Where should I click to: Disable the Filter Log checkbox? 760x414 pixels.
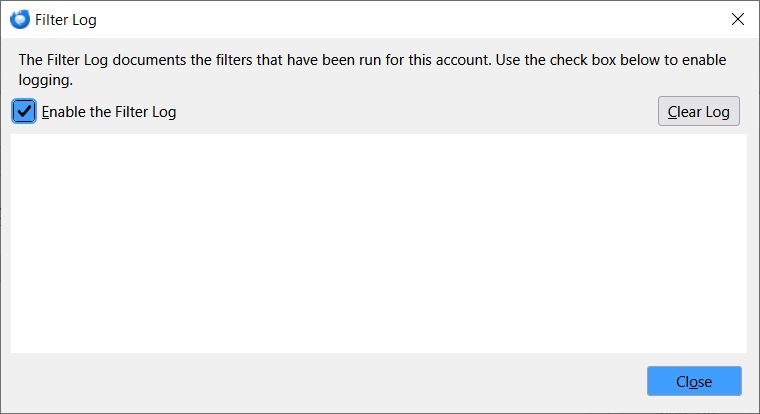(x=25, y=111)
